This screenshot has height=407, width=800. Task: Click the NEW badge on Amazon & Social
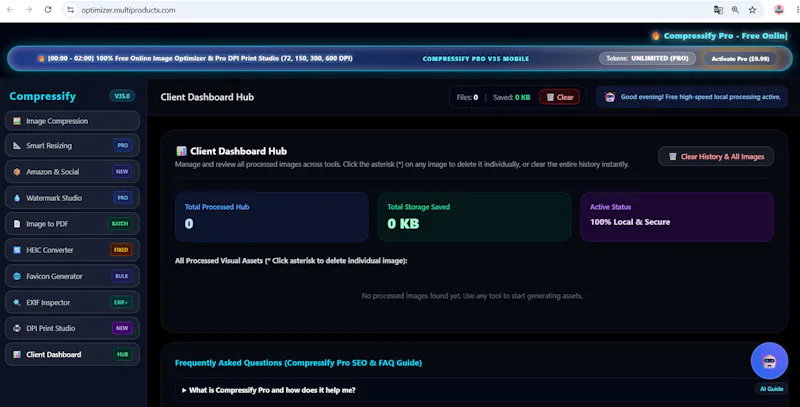click(x=122, y=172)
